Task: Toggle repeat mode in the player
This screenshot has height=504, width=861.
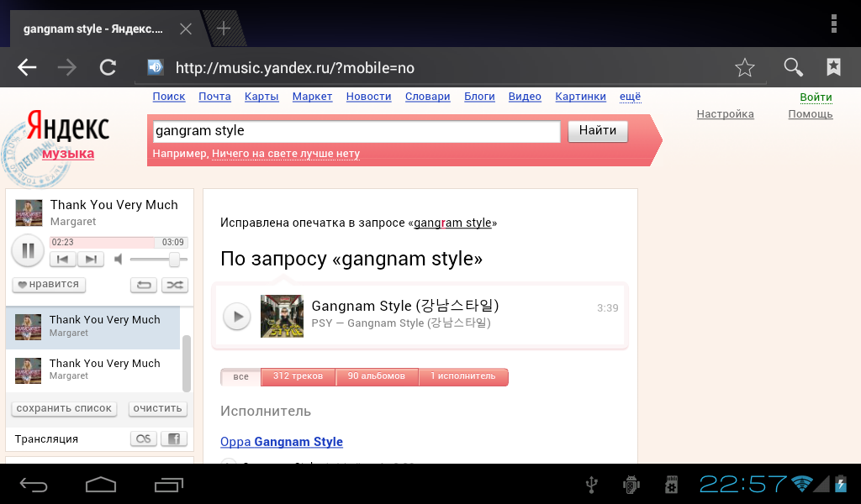Action: point(144,285)
